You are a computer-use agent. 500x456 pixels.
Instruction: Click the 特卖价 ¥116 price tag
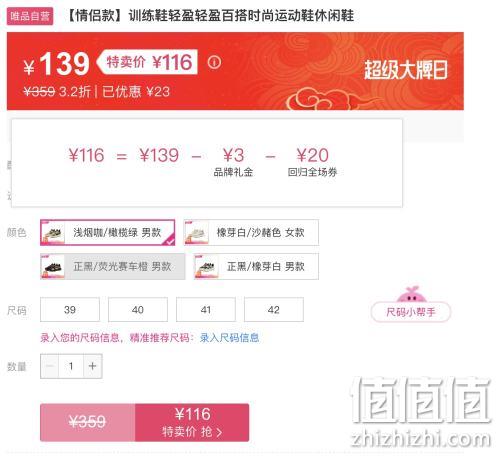pyautogui.click(x=148, y=62)
